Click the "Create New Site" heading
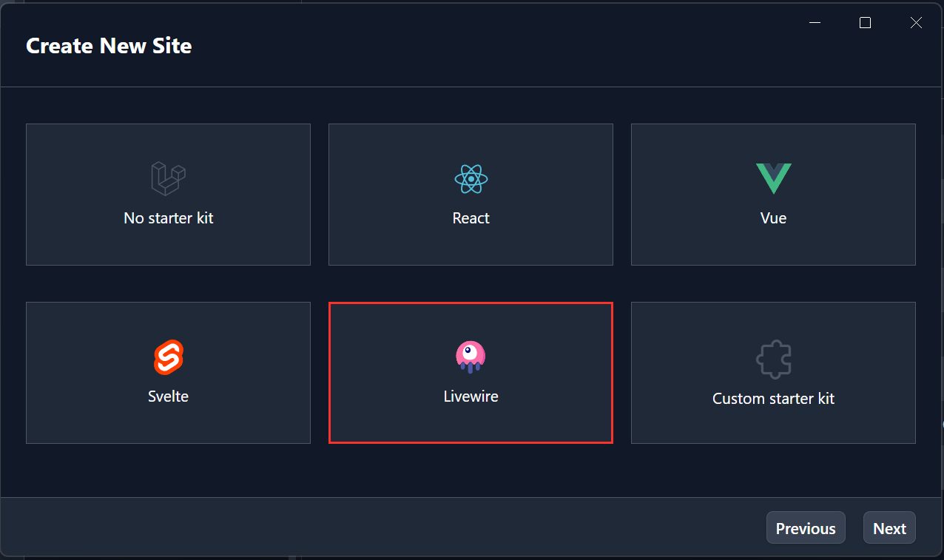Viewport: 944px width, 560px height. (109, 46)
